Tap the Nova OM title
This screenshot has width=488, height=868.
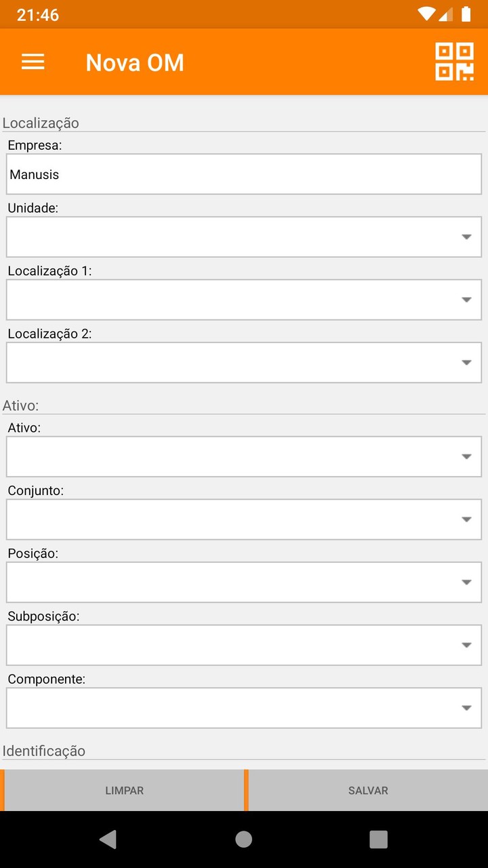pos(135,62)
